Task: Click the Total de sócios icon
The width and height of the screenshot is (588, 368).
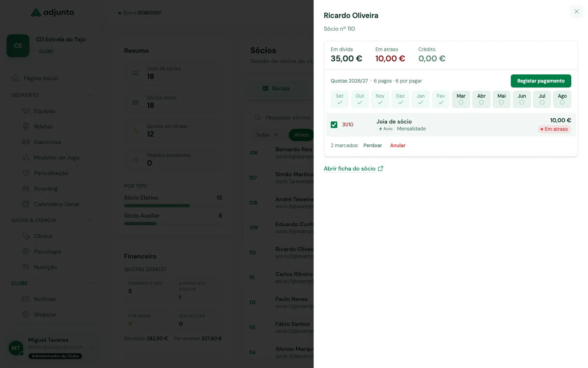Action: point(136,73)
